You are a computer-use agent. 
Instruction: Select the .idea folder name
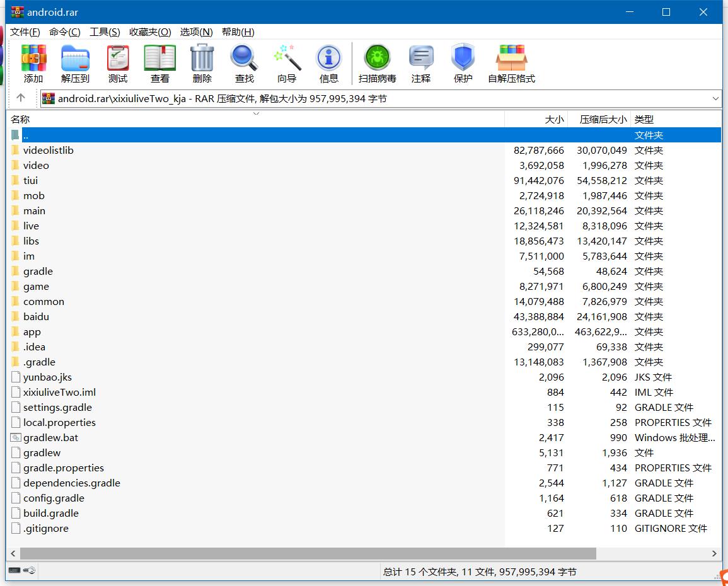tap(35, 347)
